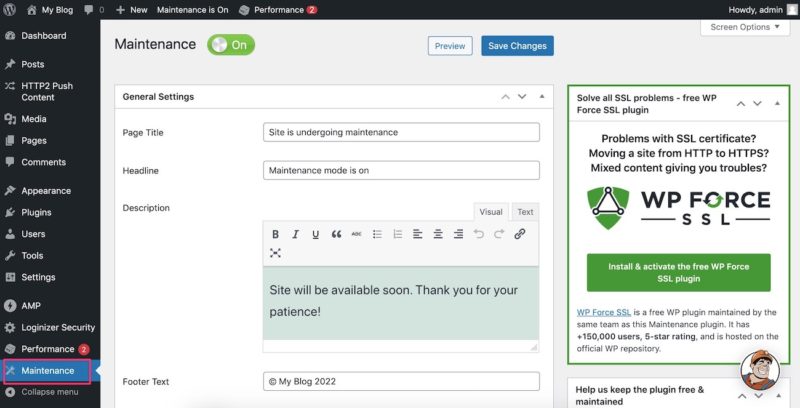Screen dimensions: 800x408
Task: Switch the Maintenance mode toggle off
Action: point(231,45)
